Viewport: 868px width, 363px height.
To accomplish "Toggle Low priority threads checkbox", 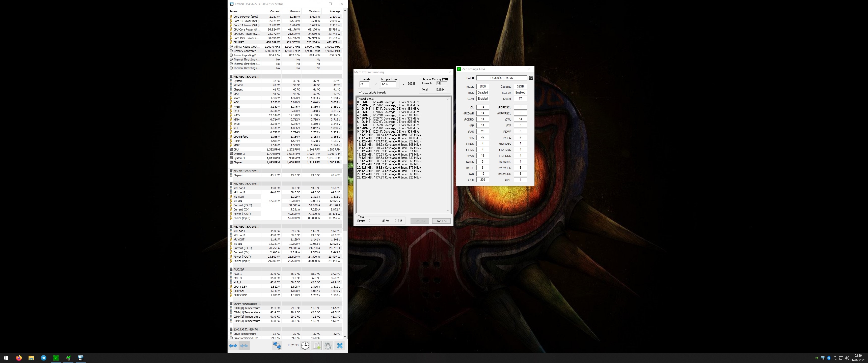I will [x=361, y=92].
